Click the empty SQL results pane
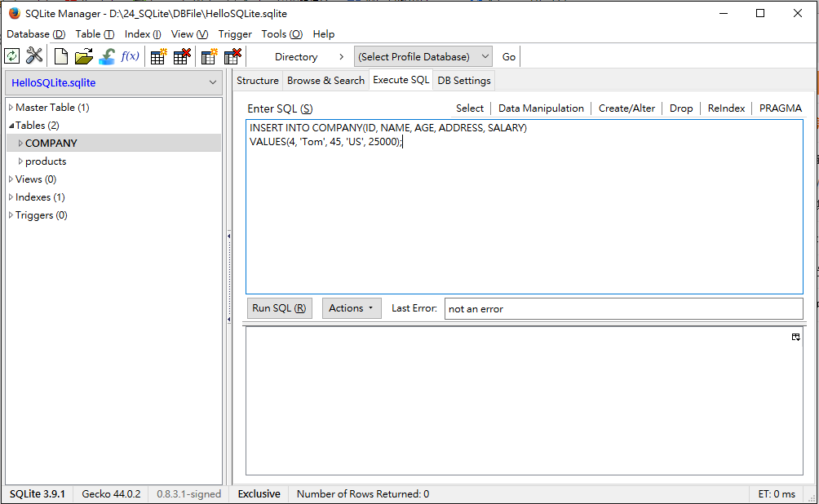The height and width of the screenshot is (504, 819). click(525, 400)
